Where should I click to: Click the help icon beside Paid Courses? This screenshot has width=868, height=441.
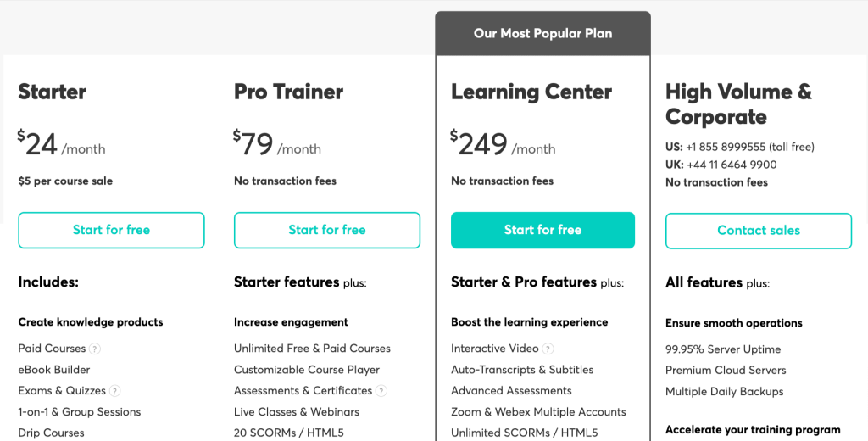(x=95, y=349)
